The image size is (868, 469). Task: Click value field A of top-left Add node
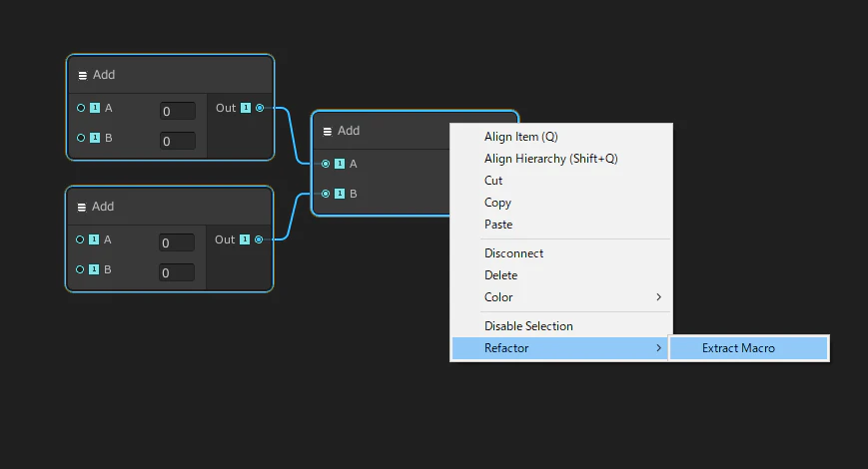click(178, 111)
